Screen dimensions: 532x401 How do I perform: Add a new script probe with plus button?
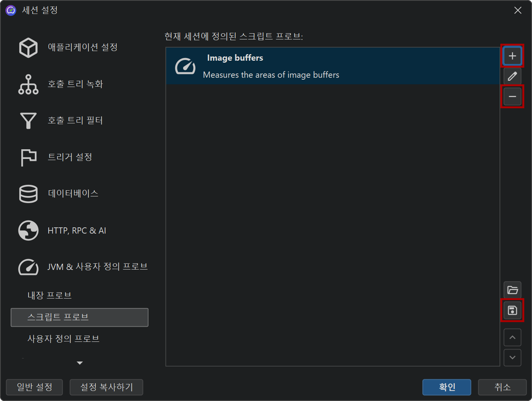(512, 56)
